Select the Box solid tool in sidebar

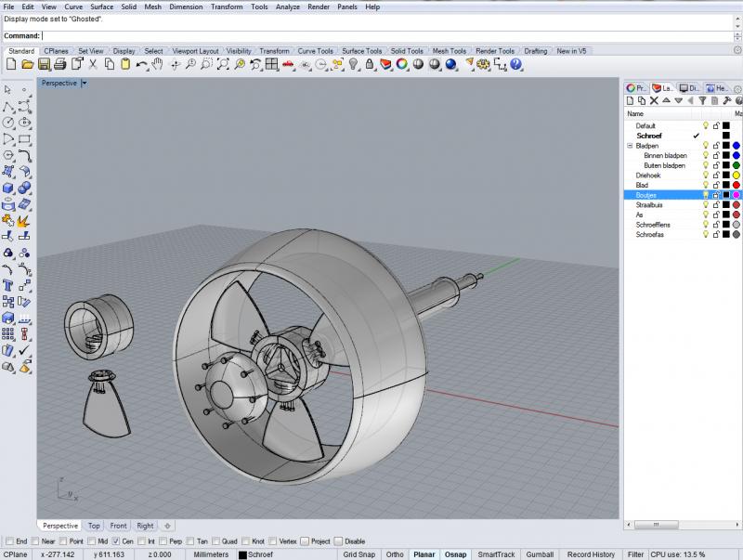coord(8,189)
